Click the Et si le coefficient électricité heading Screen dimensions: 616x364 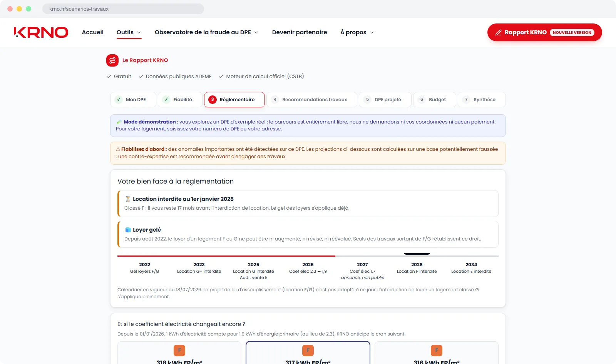click(181, 324)
